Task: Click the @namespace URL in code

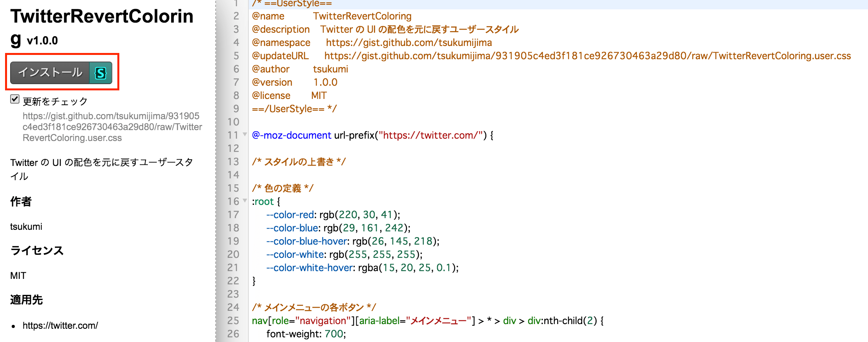Action: click(x=409, y=42)
